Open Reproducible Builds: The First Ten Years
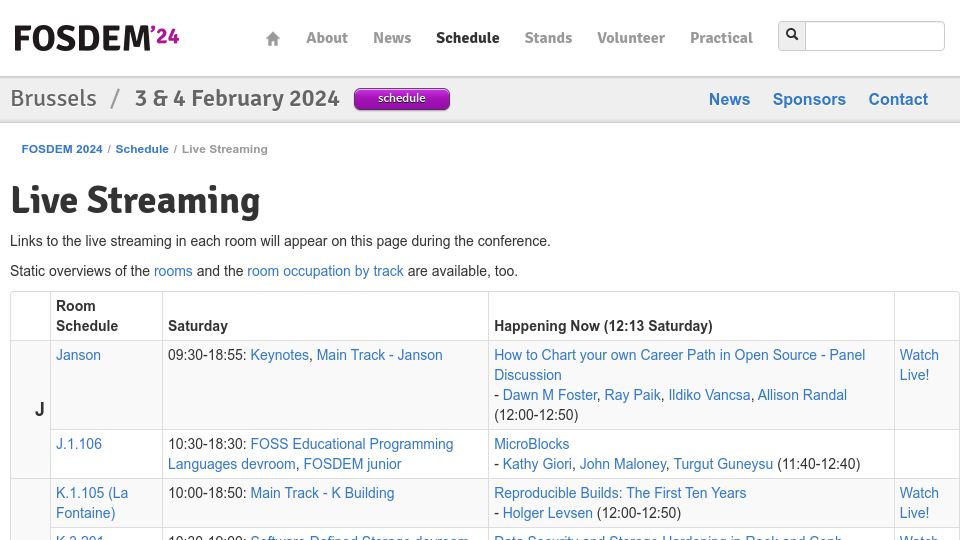The image size is (960, 540). 620,493
